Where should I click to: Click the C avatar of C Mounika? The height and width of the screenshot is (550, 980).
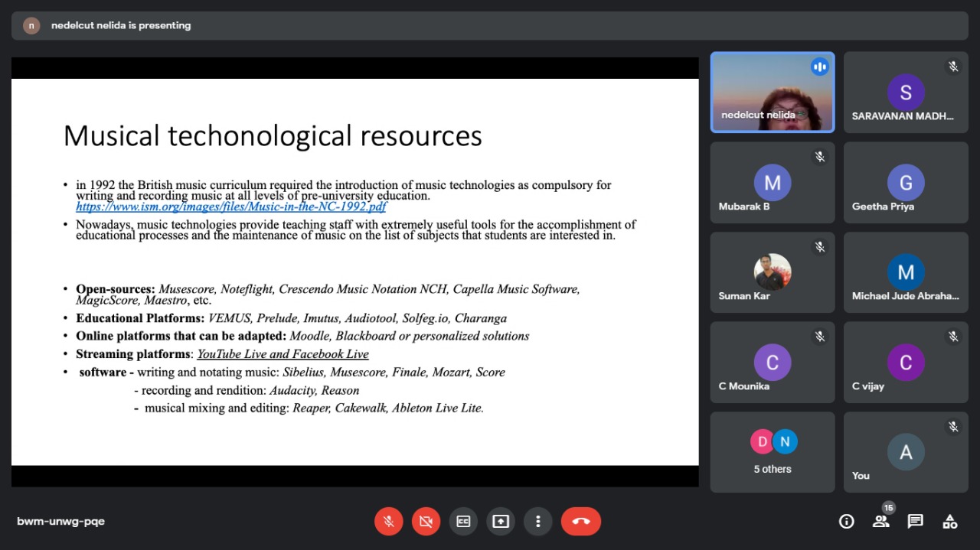point(773,362)
